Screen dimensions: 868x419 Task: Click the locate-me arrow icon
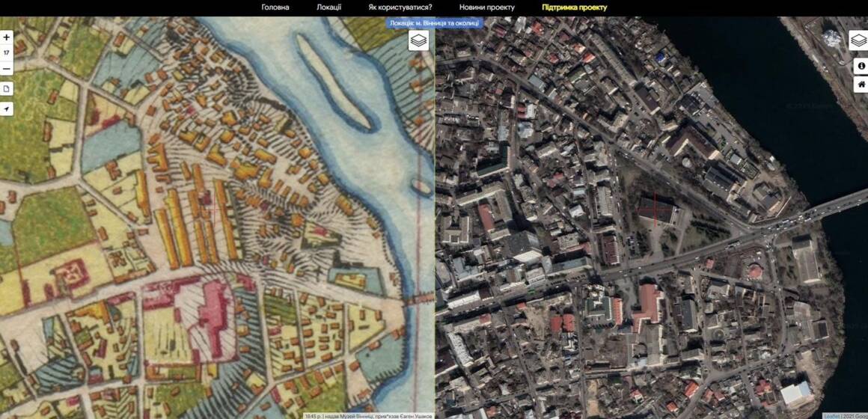click(6, 109)
